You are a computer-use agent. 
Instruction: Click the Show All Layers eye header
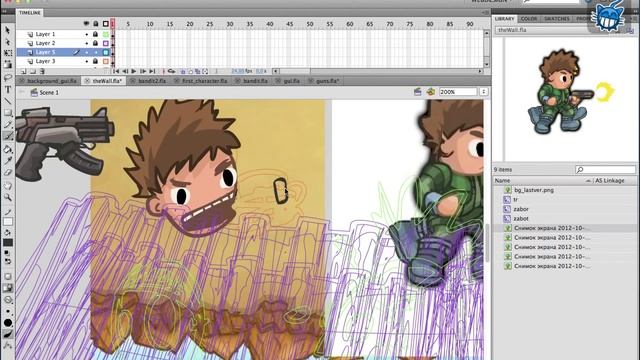coord(86,24)
